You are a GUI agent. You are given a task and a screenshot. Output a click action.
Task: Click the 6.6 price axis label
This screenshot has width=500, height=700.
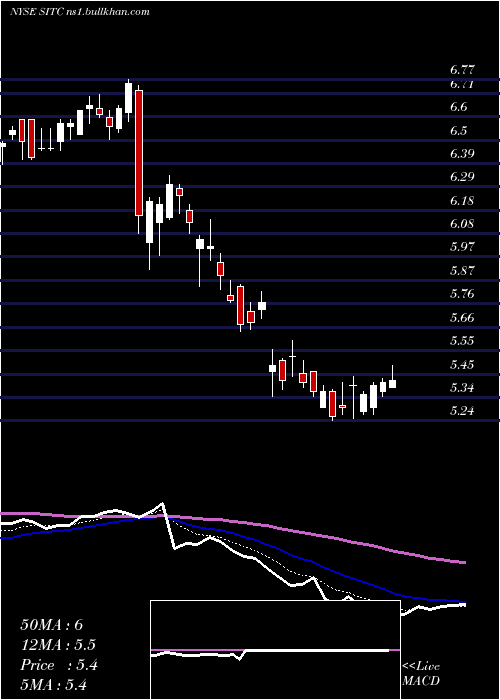[458, 107]
